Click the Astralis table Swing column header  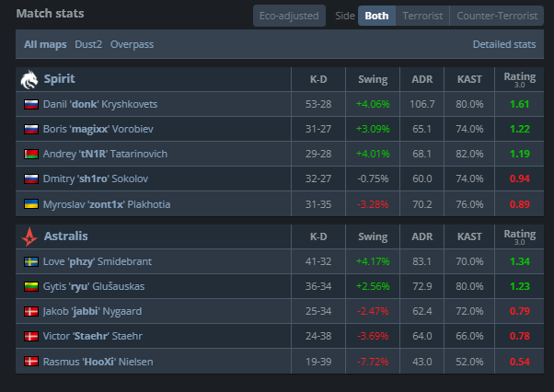[373, 236]
